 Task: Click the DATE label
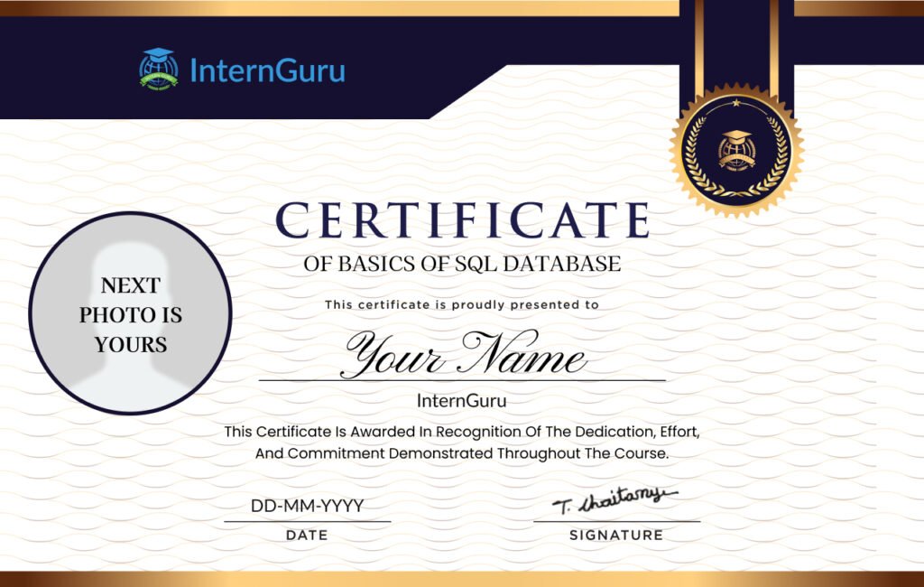coord(307,536)
